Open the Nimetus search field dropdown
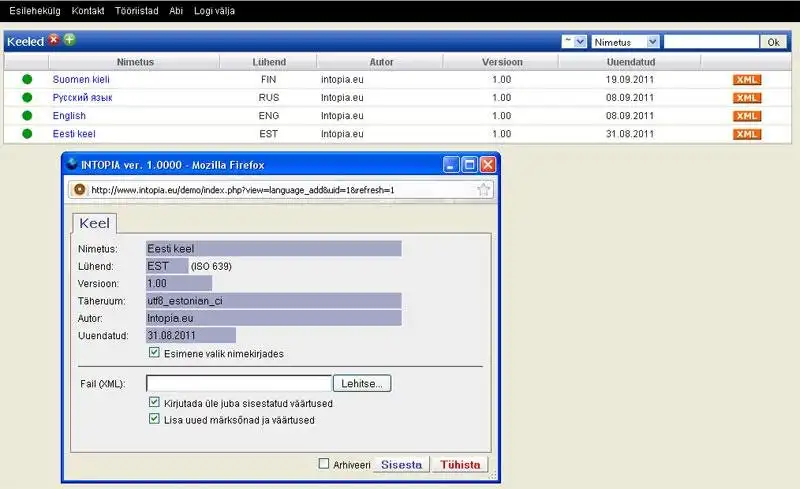Image resolution: width=800 pixels, height=489 pixels. (626, 42)
